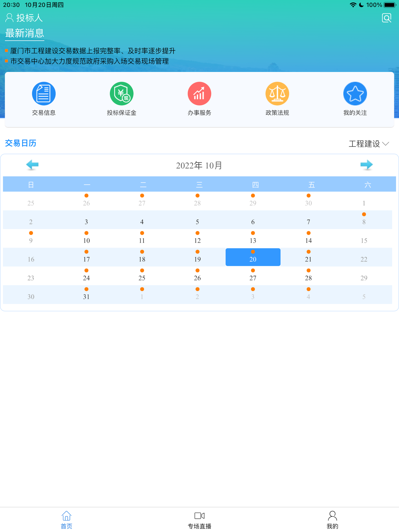Select October 12 on calendar
The height and width of the screenshot is (532, 399).
tap(197, 238)
